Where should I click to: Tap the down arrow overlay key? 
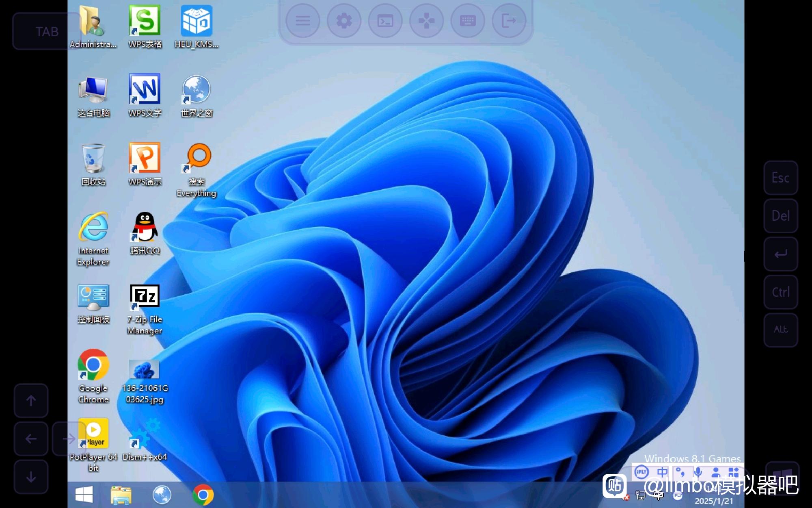coord(31,477)
